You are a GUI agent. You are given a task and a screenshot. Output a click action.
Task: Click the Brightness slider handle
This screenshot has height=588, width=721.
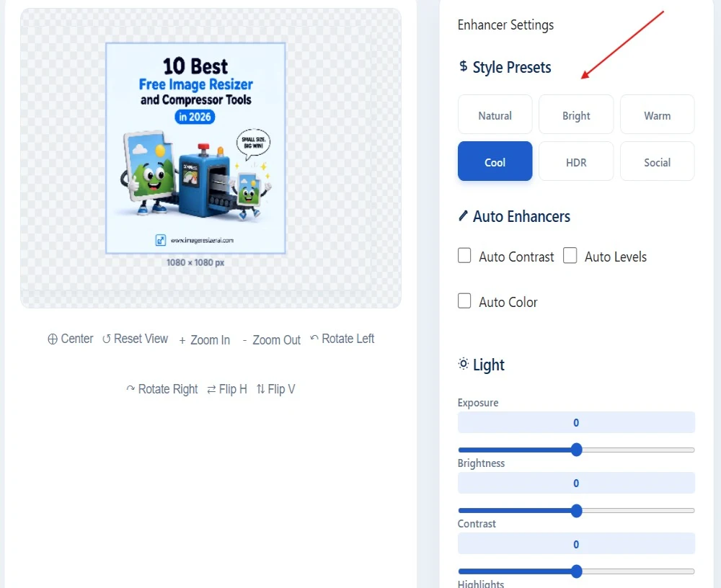[576, 511]
